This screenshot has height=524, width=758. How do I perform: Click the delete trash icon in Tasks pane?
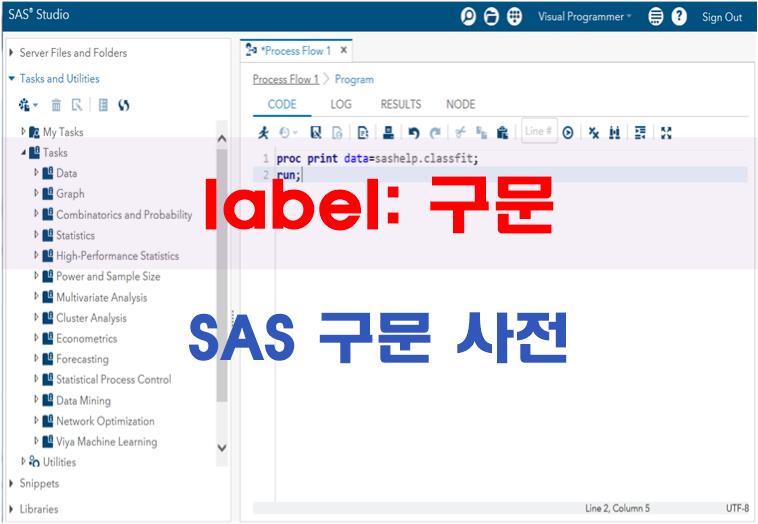(x=57, y=104)
